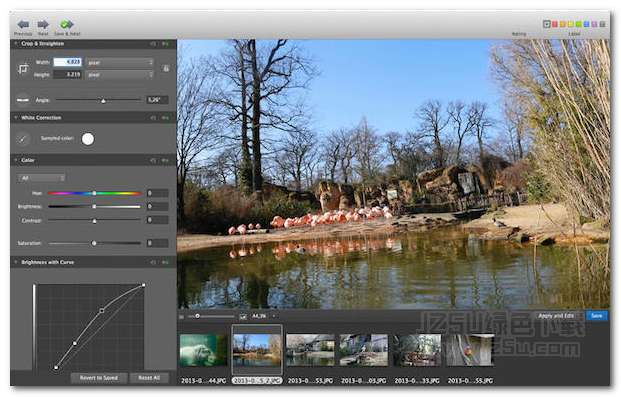Viewport: 621px width, 397px height.
Task: Open the Height unit dropdown
Action: 120,74
